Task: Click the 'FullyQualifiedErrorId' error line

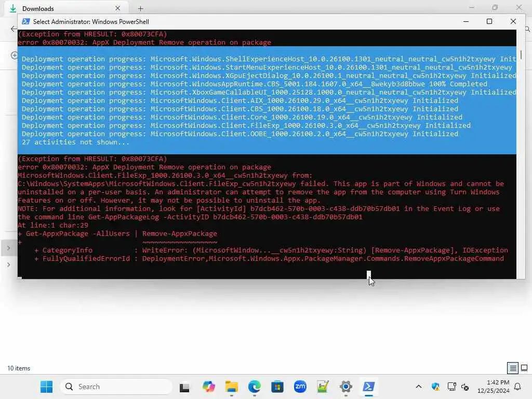Action: click(269, 259)
